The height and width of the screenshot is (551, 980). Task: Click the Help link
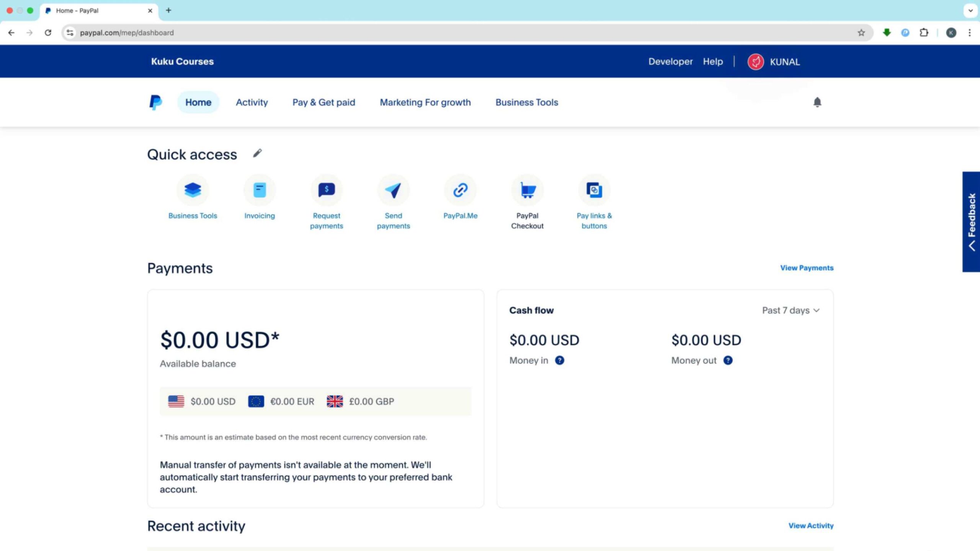click(x=713, y=62)
